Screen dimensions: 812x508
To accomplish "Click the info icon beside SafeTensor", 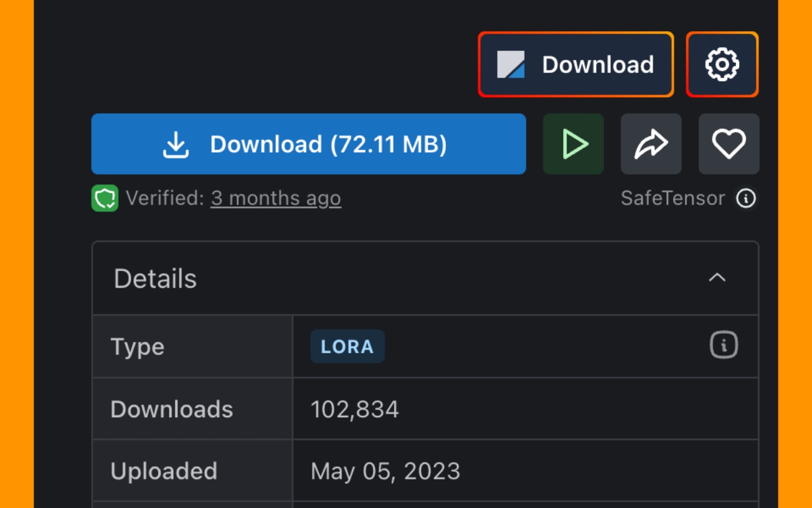I will coord(746,199).
